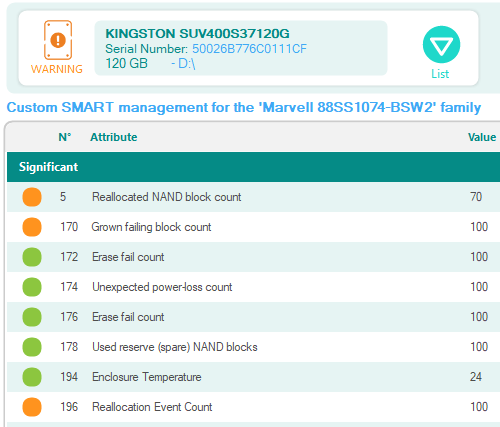The width and height of the screenshot is (500, 427).
Task: Click attribute number 170
Action: (x=69, y=227)
